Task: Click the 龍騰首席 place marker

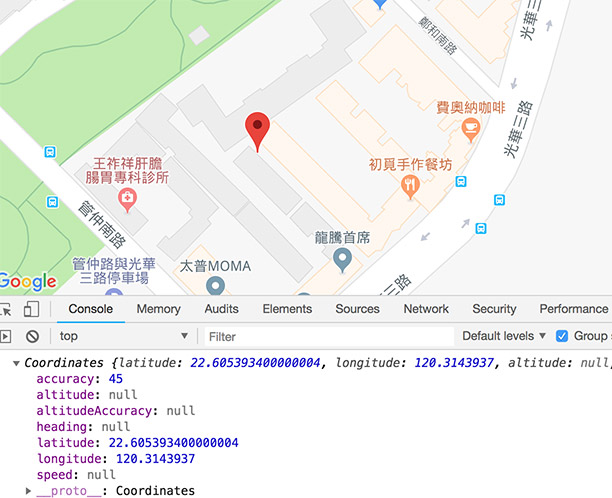Action: tap(342, 260)
